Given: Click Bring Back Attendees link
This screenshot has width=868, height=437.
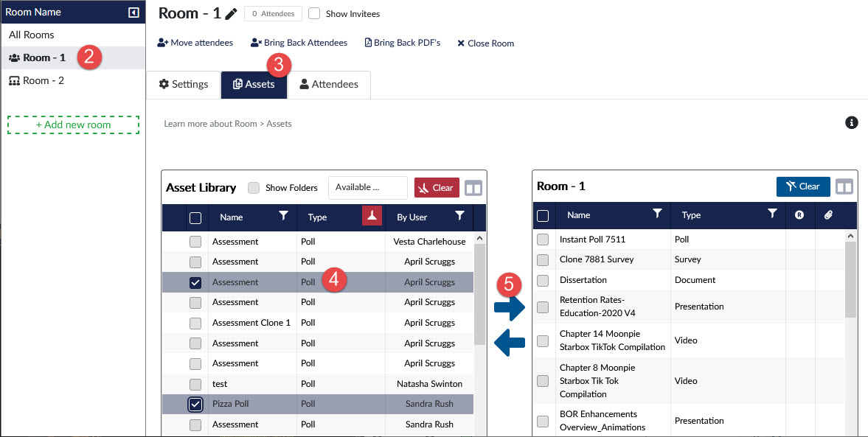Looking at the screenshot, I should coord(299,43).
